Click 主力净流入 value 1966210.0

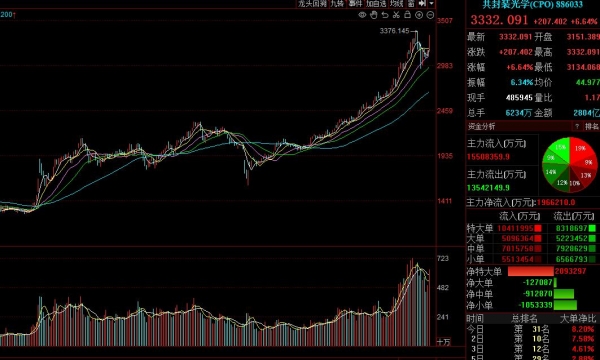[x=556, y=202]
